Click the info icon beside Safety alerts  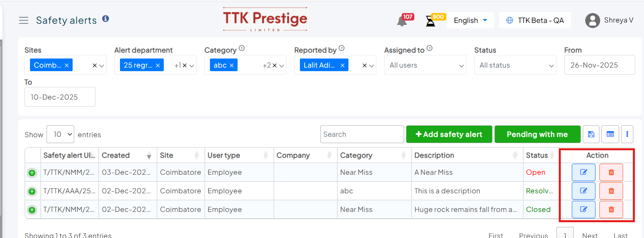click(x=106, y=19)
